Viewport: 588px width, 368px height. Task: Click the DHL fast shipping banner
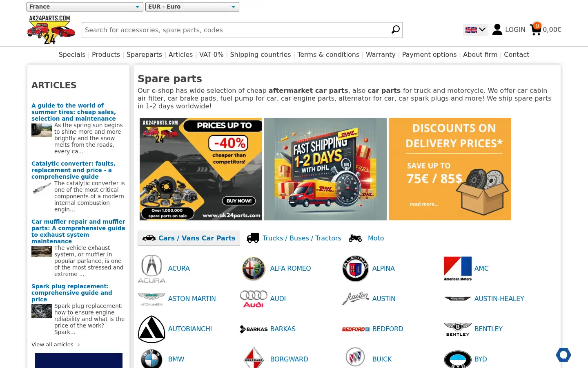point(325,169)
